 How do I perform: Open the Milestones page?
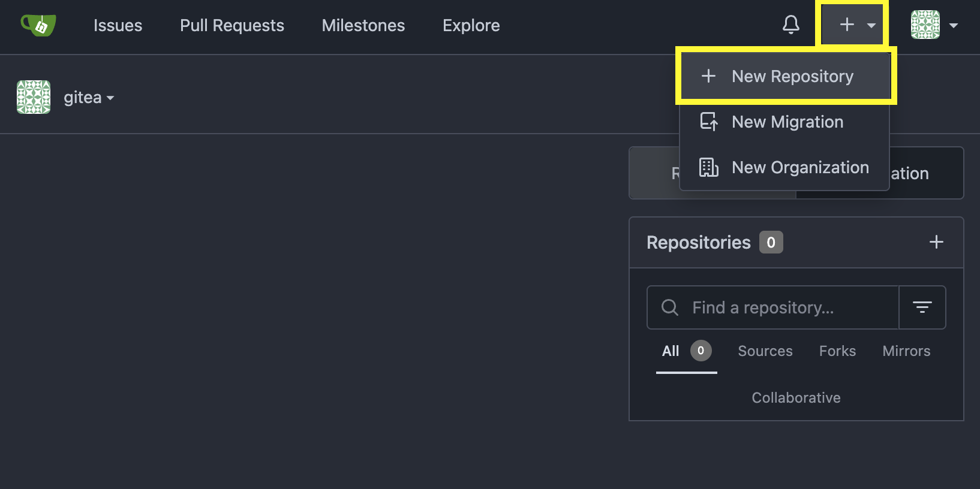click(x=363, y=25)
